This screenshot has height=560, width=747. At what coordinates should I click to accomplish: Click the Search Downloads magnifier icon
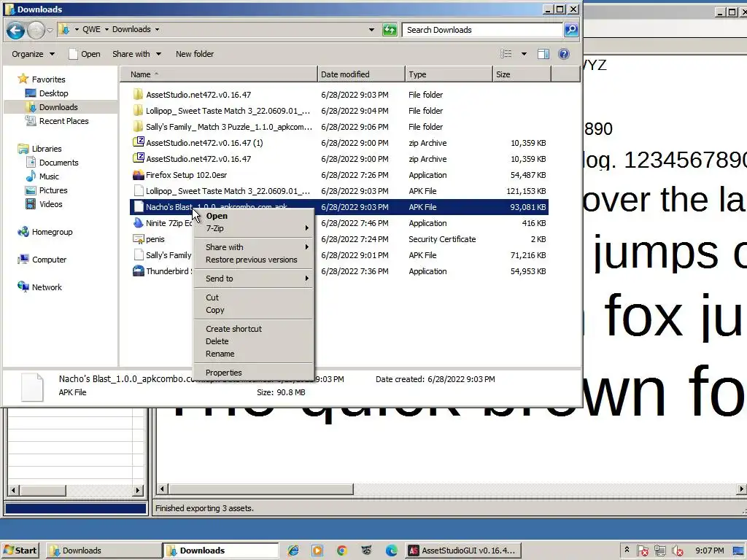570,30
